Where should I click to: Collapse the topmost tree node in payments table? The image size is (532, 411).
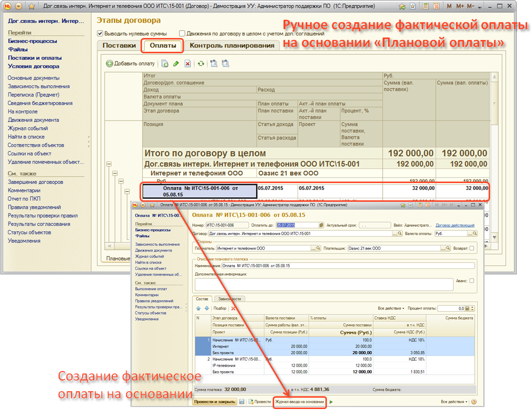pos(108,164)
